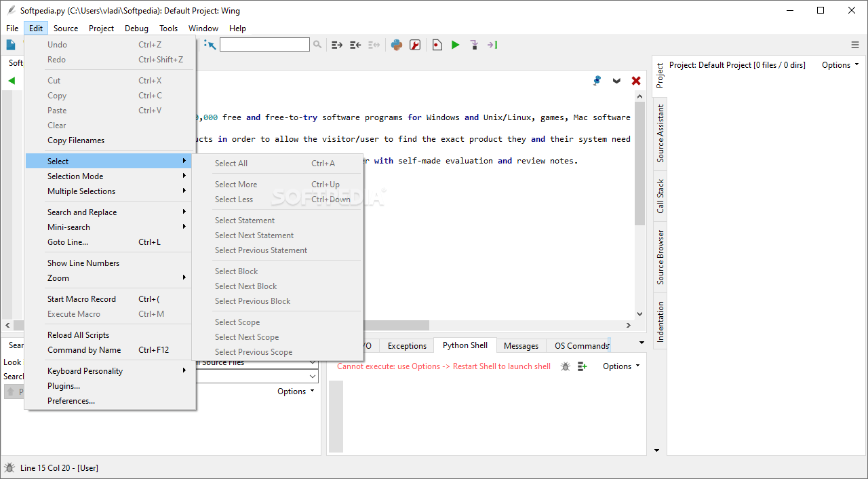Click the magnifier search icon in the toolbar

coord(317,45)
